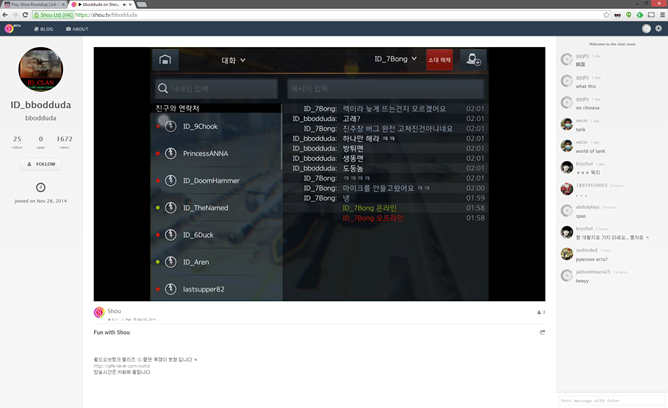This screenshot has width=668, height=408.
Task: Select ID_9Chook in the friends list
Action: 216,126
